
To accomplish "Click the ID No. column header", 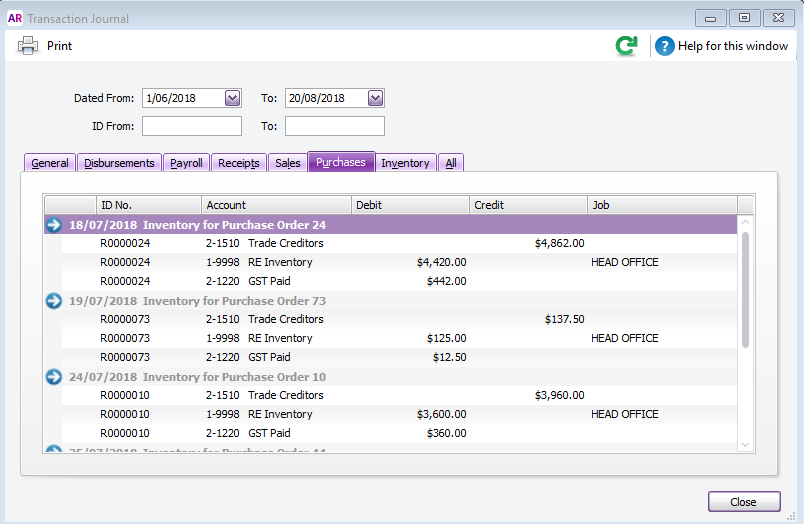I will coord(149,205).
